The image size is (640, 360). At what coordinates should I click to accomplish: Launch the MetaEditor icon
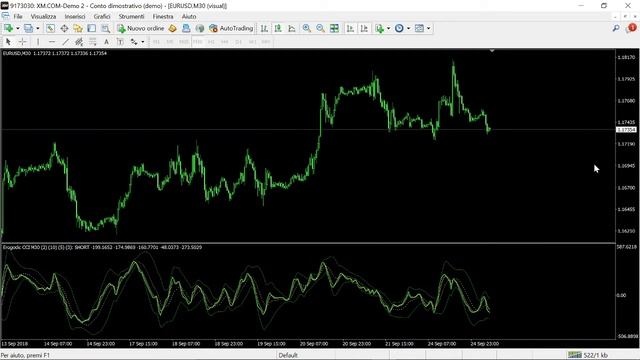(x=173, y=28)
